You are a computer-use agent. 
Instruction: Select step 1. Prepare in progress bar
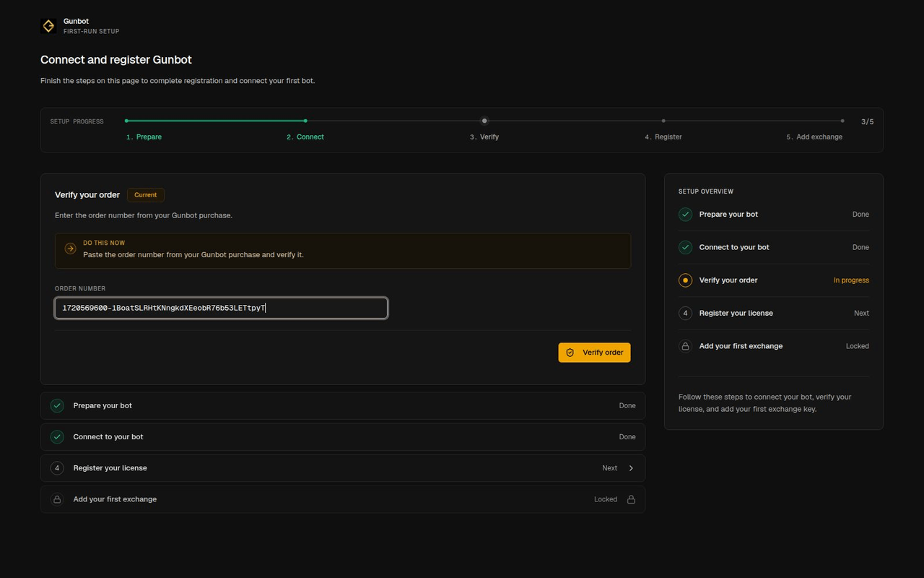pyautogui.click(x=144, y=137)
